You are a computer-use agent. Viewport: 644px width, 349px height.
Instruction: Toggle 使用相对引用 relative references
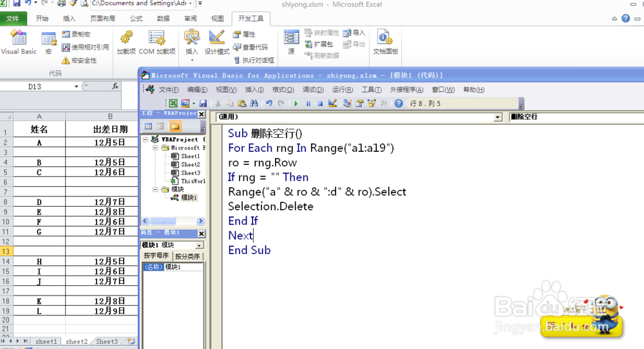tap(86, 47)
